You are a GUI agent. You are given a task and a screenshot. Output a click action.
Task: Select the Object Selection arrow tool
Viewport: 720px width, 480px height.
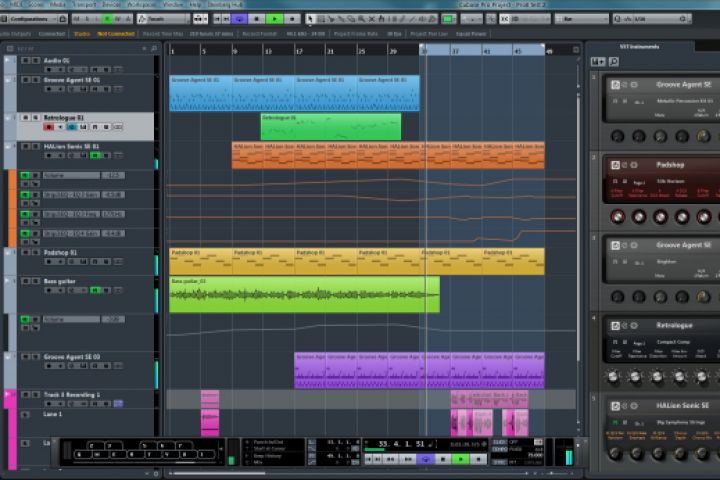click(x=310, y=18)
